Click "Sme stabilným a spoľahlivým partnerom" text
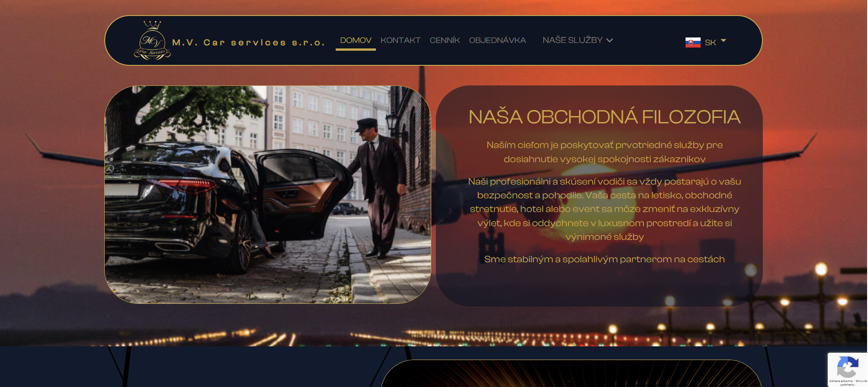This screenshot has width=868, height=387. click(x=605, y=259)
